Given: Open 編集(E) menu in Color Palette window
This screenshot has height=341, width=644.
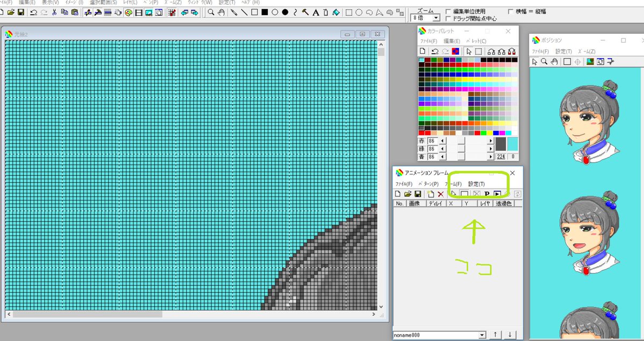Looking at the screenshot, I should point(452,41).
